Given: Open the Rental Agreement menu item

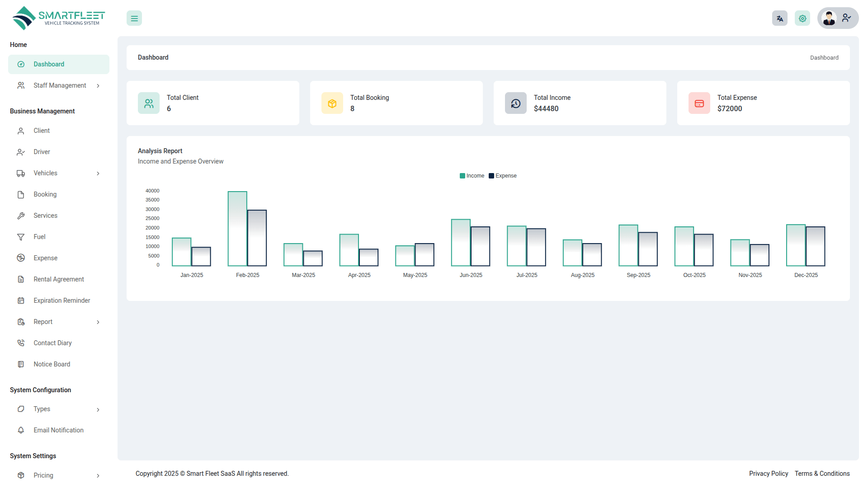Looking at the screenshot, I should click(58, 279).
